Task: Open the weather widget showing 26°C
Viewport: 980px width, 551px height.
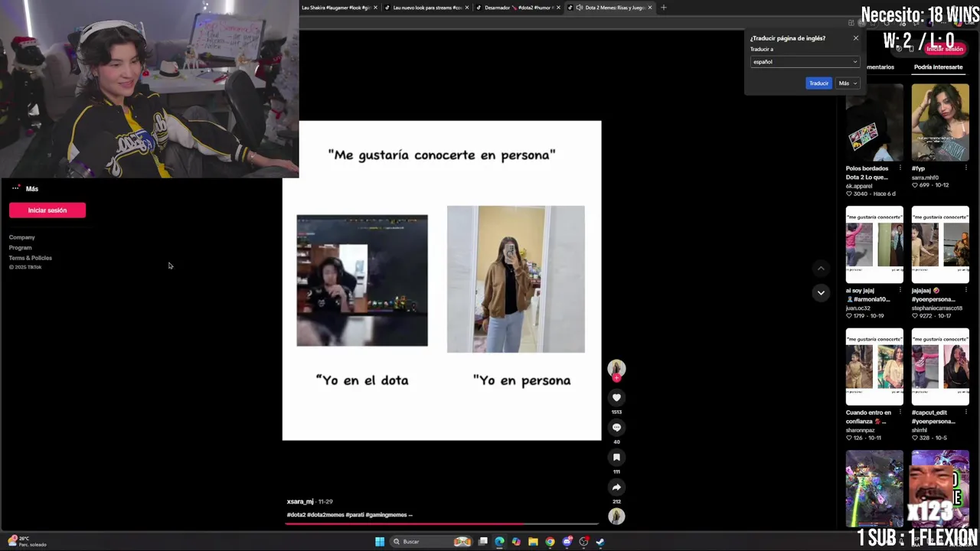Action: tap(27, 541)
